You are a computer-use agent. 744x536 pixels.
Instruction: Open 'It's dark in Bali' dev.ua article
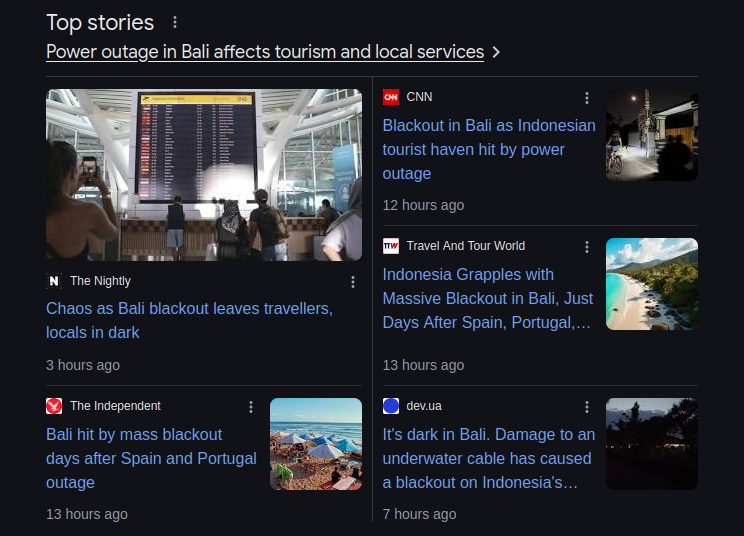[x=489, y=458]
